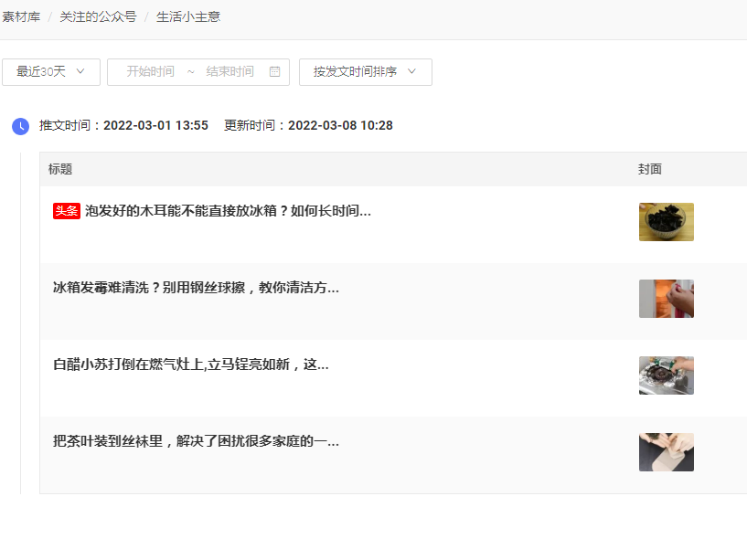The width and height of the screenshot is (747, 560).
Task: Click the 结束时间 date field
Action: 229,72
